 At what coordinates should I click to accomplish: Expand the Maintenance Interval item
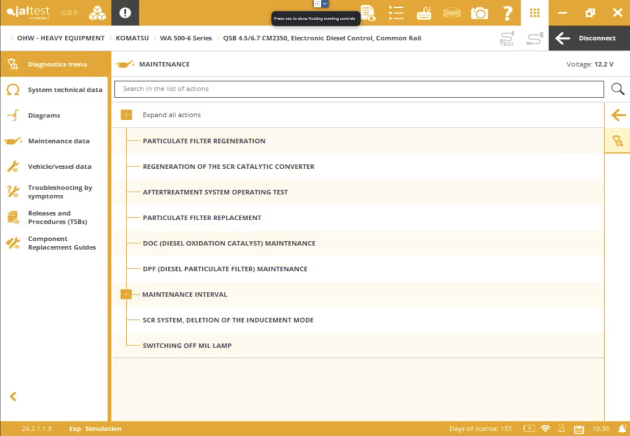126,294
